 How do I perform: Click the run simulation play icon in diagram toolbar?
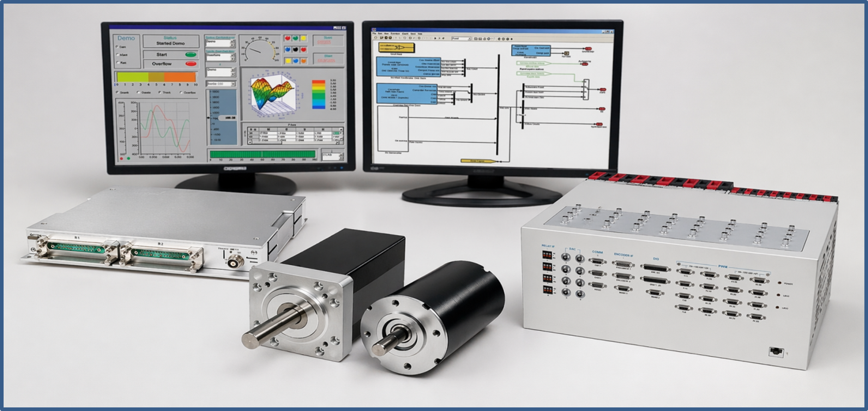[435, 39]
